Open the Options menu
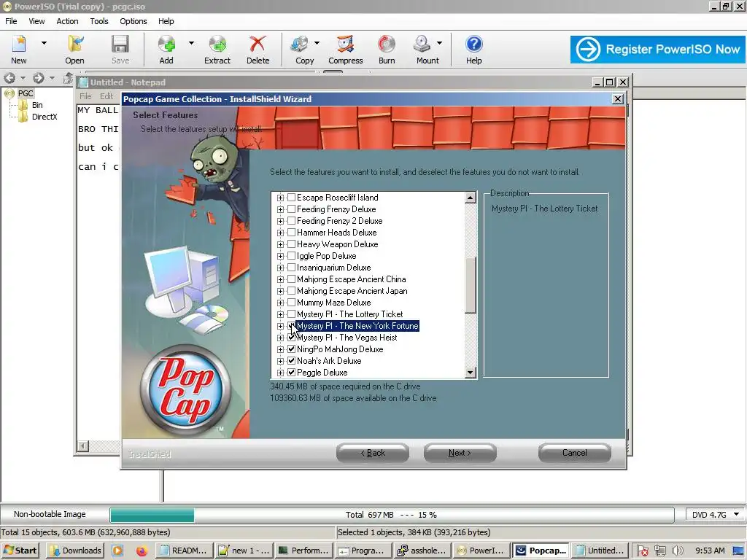This screenshot has height=560, width=747. pyautogui.click(x=133, y=21)
